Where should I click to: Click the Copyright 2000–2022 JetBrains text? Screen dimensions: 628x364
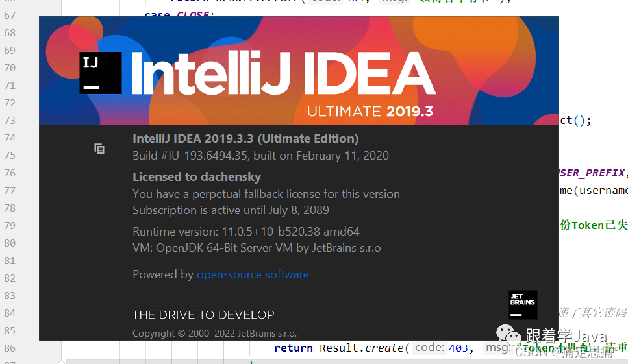215,334
